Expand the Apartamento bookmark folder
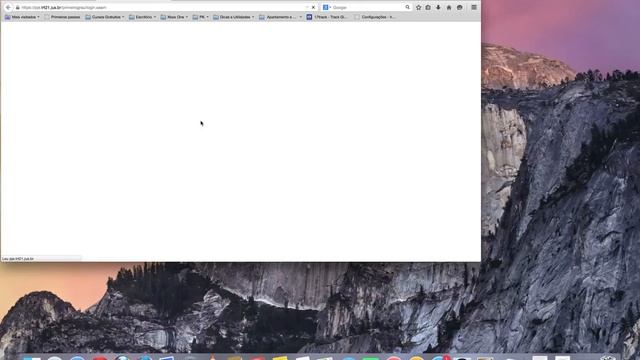 (280, 17)
